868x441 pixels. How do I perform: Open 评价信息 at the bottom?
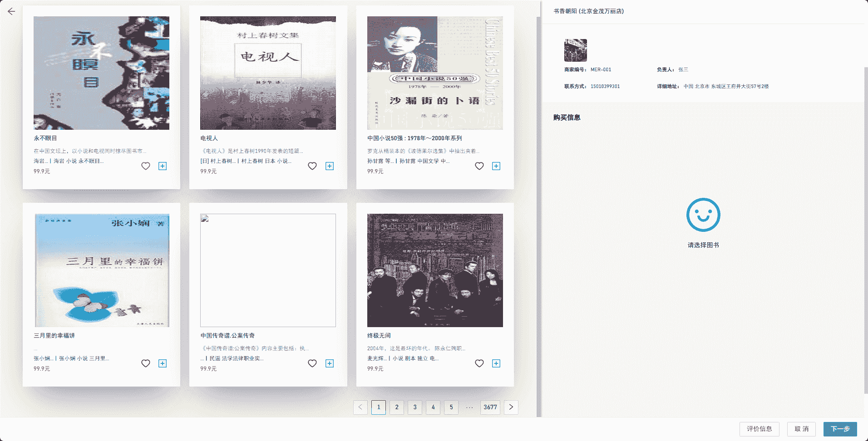click(759, 429)
